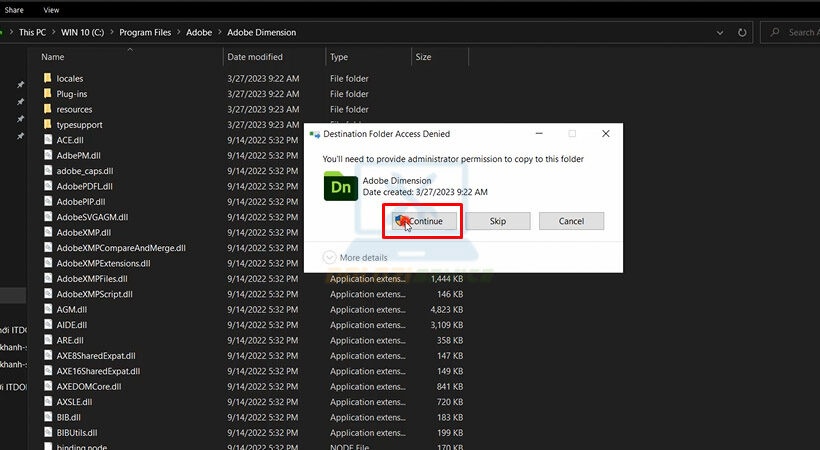
Task: Sort files by Name column header
Action: pos(53,57)
